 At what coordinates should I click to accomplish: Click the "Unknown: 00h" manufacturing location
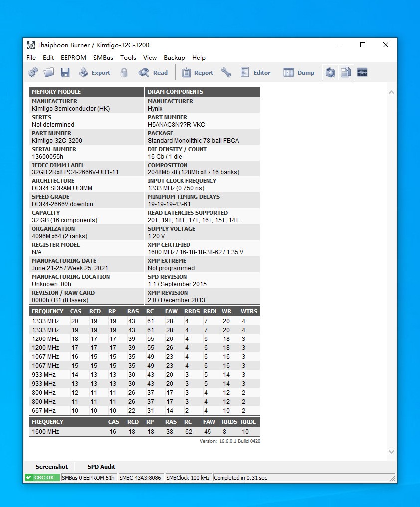(x=51, y=284)
